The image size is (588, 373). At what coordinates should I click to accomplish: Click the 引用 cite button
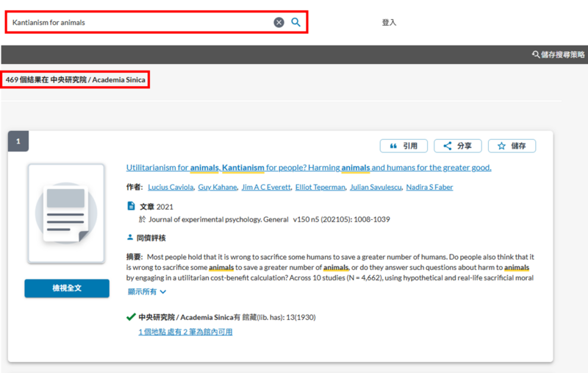point(404,146)
